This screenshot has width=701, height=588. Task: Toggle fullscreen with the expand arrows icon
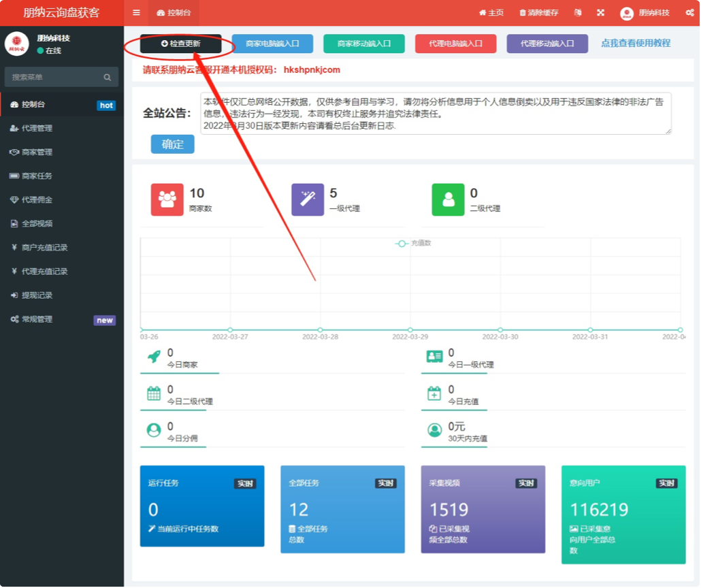600,12
